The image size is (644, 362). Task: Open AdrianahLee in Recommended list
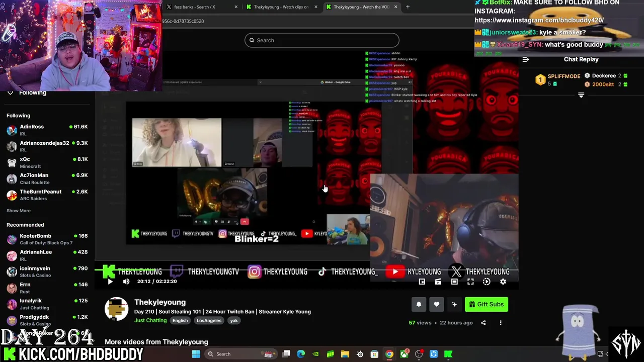[47, 255]
